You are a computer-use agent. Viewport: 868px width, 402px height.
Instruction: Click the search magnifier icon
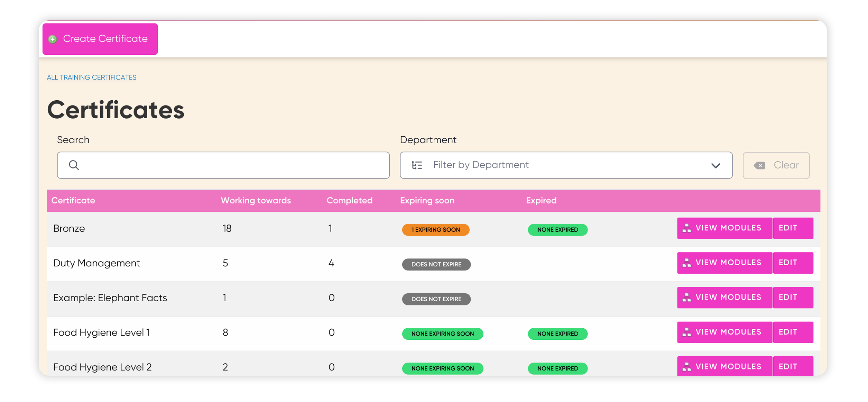(74, 165)
